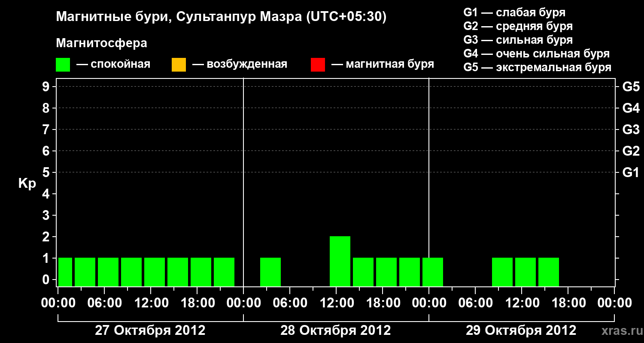
Task: Click the green 'спокойная' legend swatch
Action: tap(63, 65)
